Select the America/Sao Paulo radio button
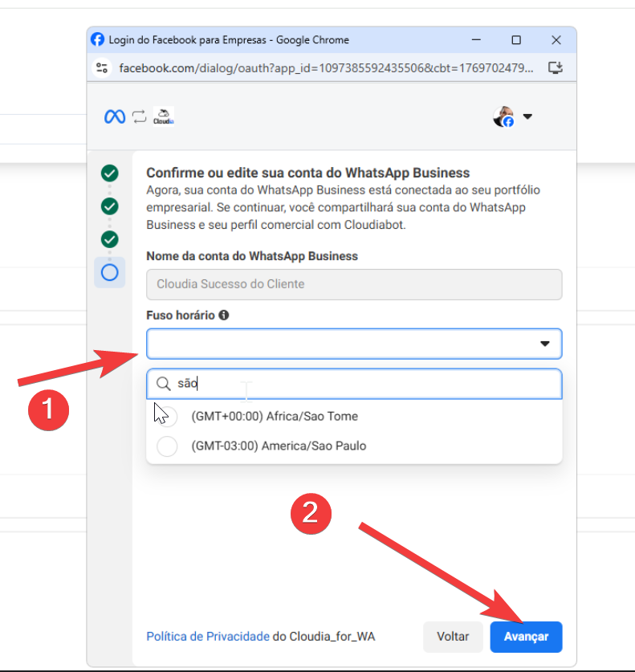The height and width of the screenshot is (672, 635). [x=167, y=446]
